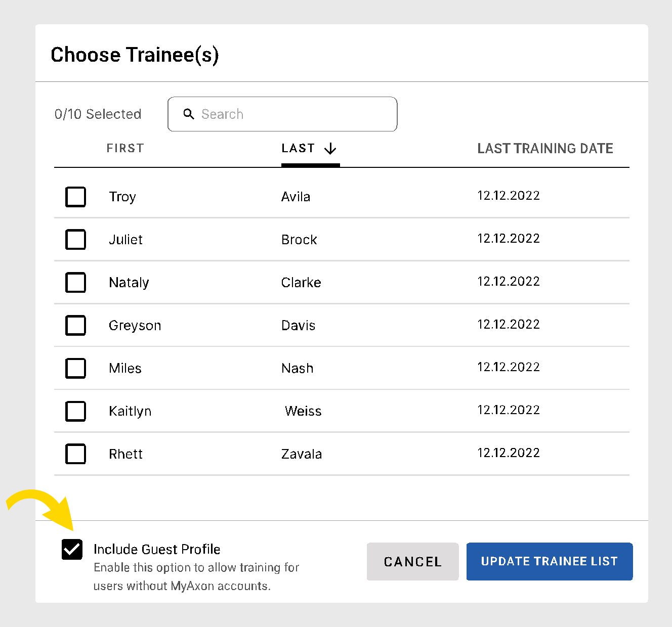672x627 pixels.
Task: Click the 12.12.2022 date for Troy Avila
Action: 509,196
